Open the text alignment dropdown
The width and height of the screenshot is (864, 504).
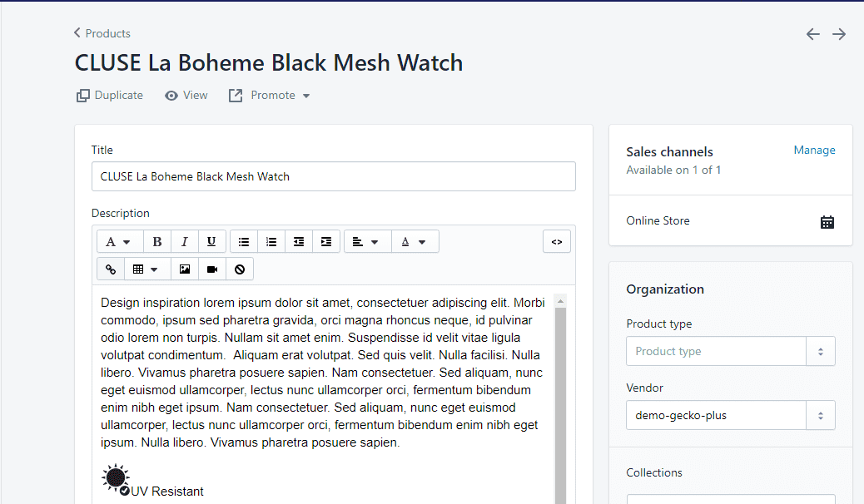point(368,241)
